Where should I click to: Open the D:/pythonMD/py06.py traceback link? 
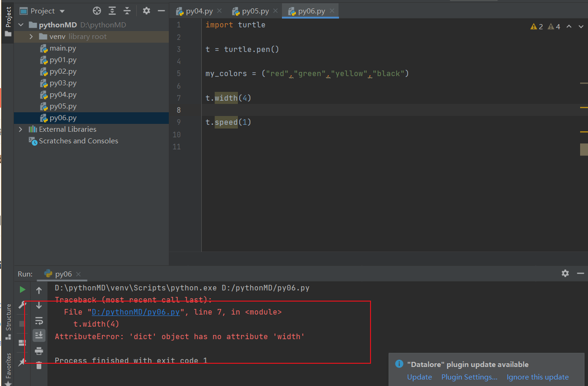(x=135, y=312)
